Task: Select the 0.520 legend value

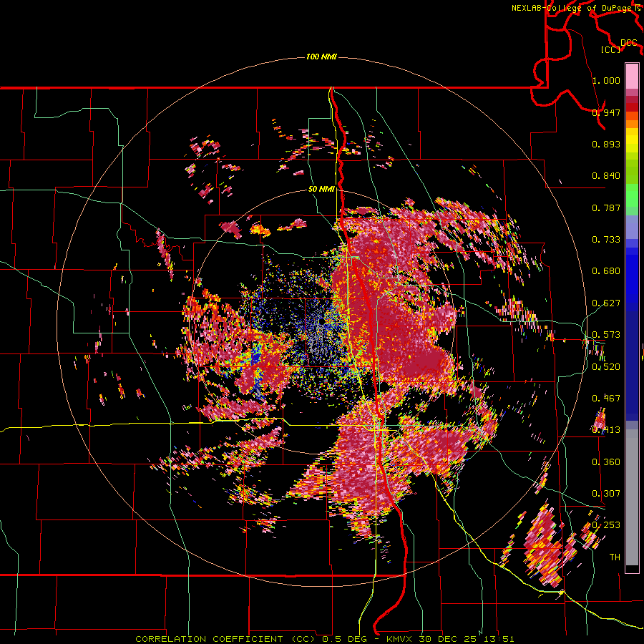Action: click(x=606, y=367)
